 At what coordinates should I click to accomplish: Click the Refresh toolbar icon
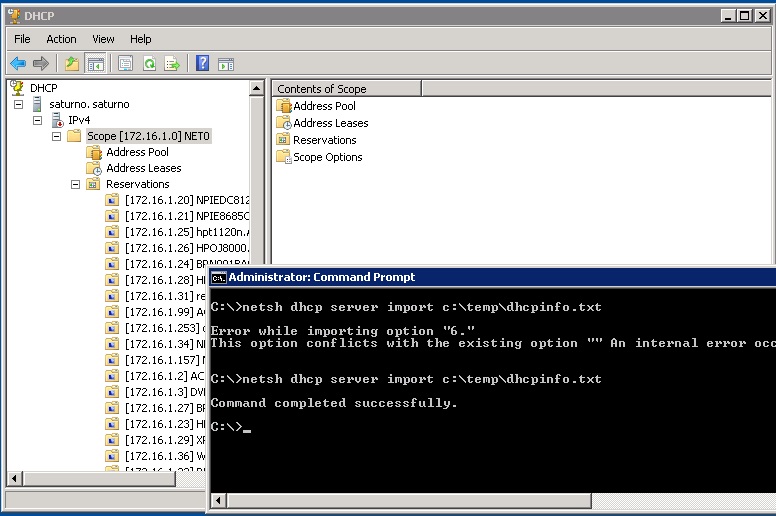click(149, 64)
